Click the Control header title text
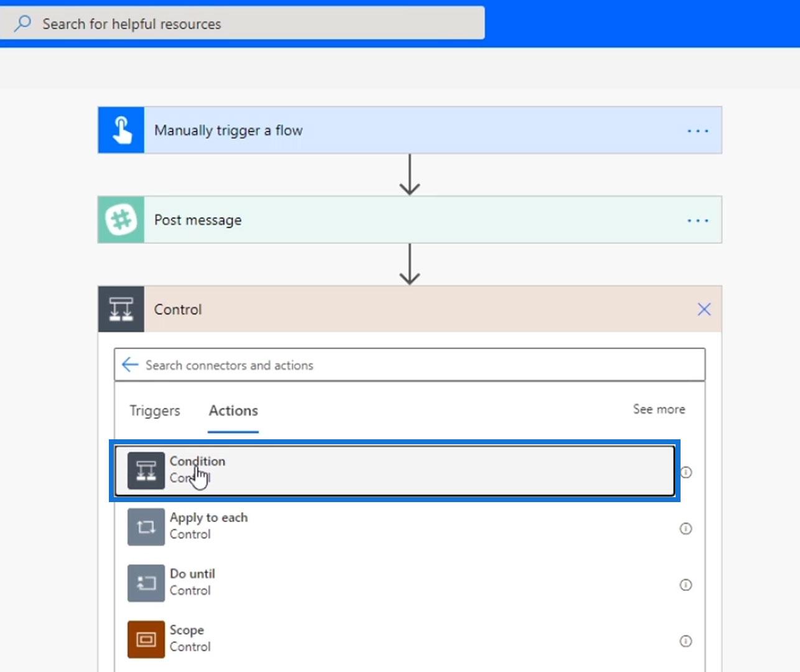Image resolution: width=800 pixels, height=672 pixels. click(x=178, y=309)
